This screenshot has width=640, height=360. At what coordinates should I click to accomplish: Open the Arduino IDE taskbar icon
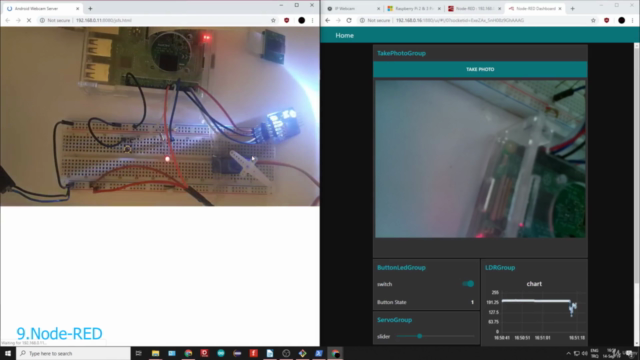coord(221,353)
